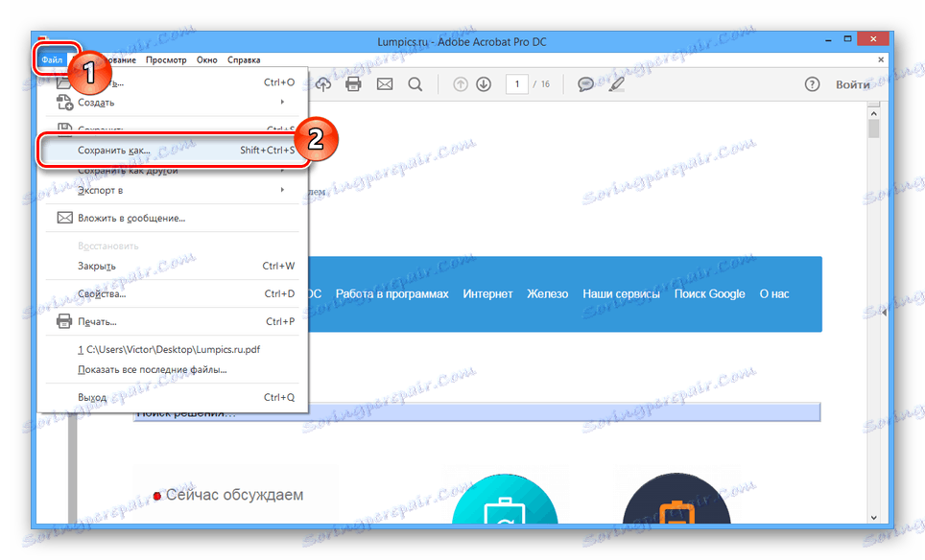Open the Окно menu
The image size is (925, 560).
(207, 59)
